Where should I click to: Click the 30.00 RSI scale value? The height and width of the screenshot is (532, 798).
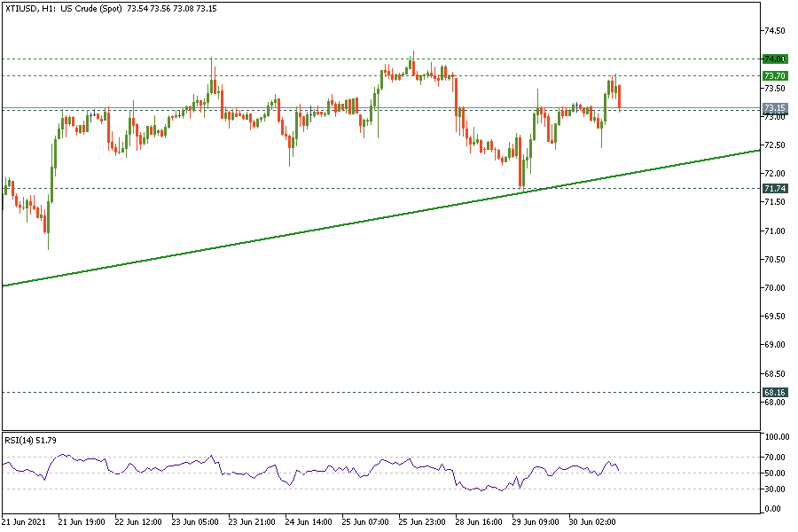(776, 489)
